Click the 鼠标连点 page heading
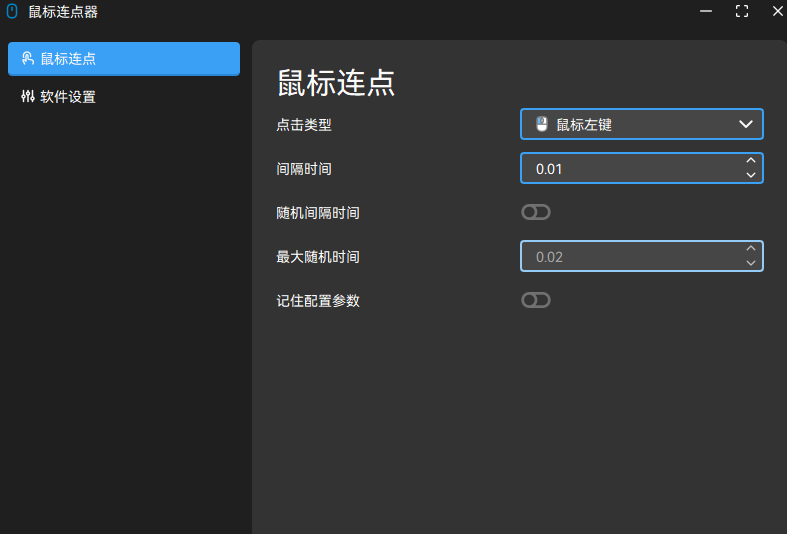The image size is (787, 534). pos(336,84)
